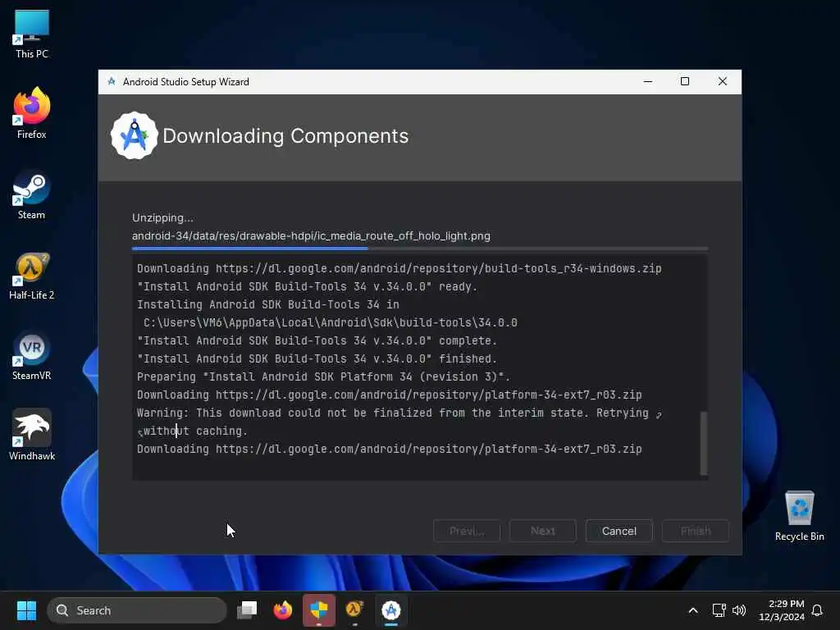Click 'Preparing Install Android SDK Platform 34' line
The height and width of the screenshot is (630, 840).
323,377
